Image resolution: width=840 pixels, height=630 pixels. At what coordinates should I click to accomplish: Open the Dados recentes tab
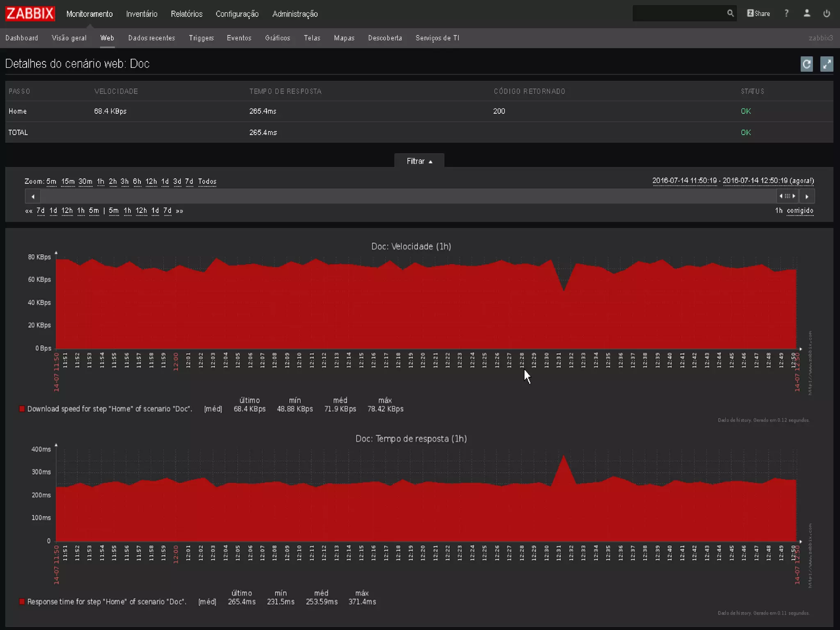click(x=151, y=38)
